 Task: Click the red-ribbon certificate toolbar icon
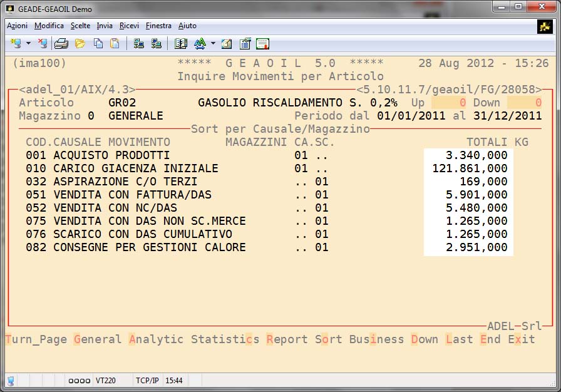pyautogui.click(x=262, y=44)
